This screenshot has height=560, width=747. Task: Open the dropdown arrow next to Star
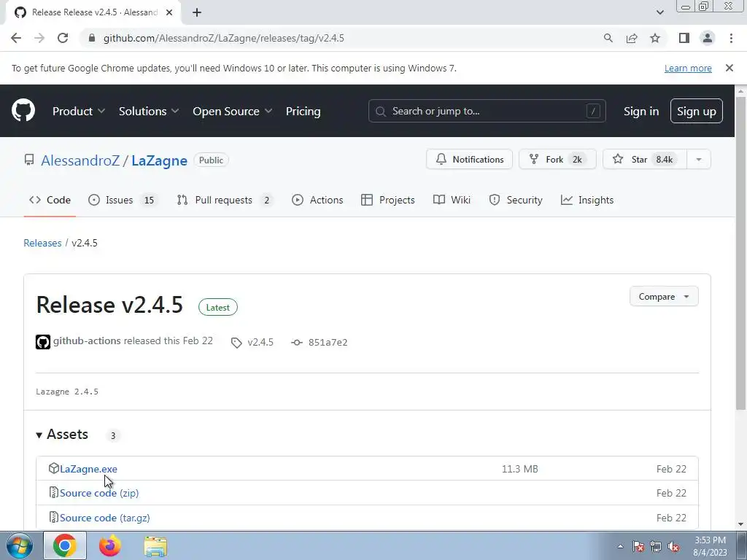coord(698,160)
